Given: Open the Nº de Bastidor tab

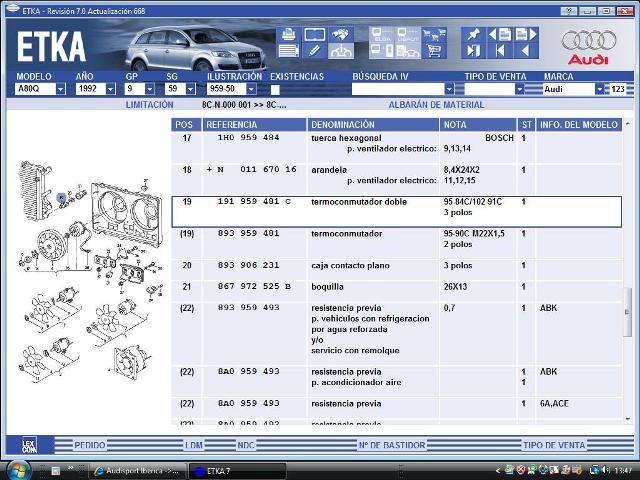Looking at the screenshot, I should pyautogui.click(x=392, y=445).
